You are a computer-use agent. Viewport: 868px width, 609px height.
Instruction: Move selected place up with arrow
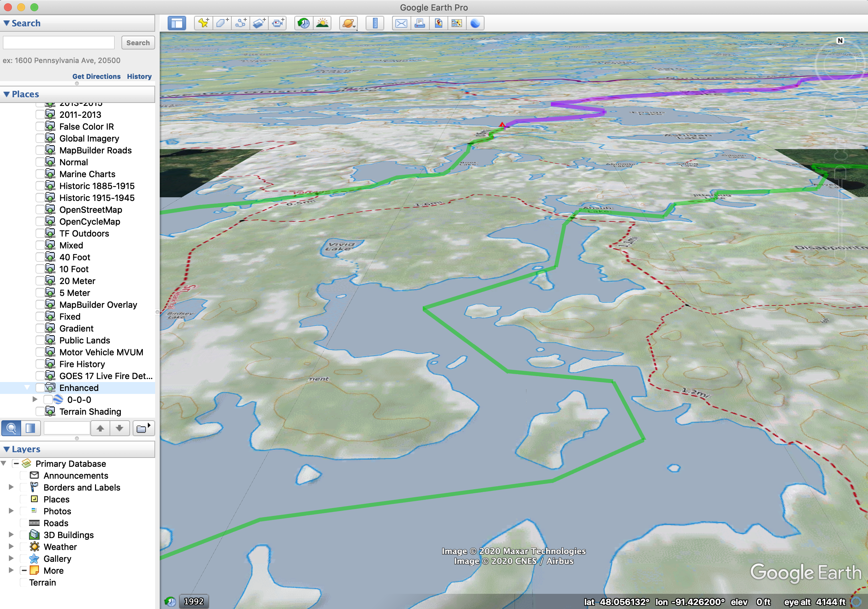click(100, 428)
